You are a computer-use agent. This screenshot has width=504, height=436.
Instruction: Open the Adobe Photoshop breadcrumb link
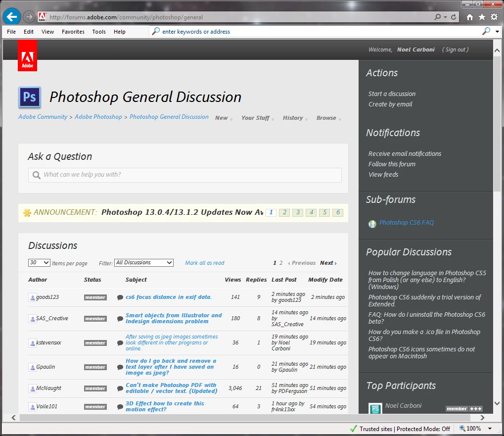point(98,117)
